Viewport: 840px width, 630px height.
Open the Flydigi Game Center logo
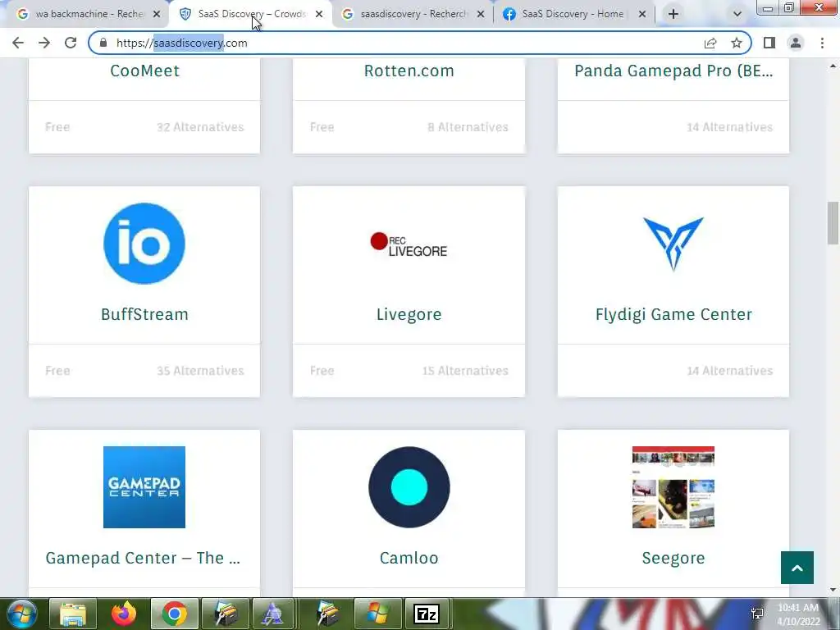(673, 244)
